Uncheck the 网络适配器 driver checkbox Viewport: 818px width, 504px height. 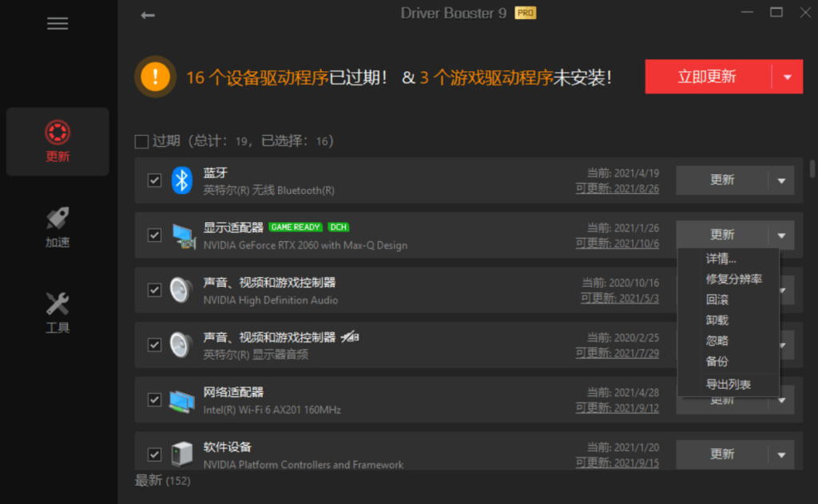(x=154, y=399)
